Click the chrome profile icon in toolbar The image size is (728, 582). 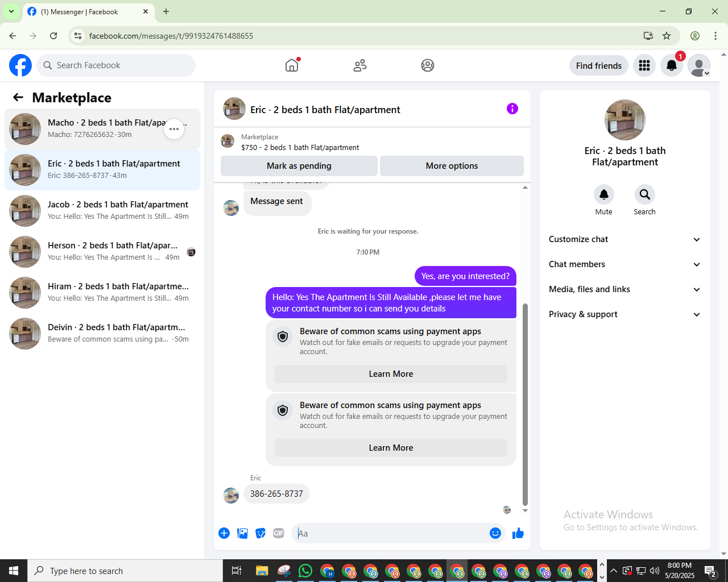coord(695,36)
